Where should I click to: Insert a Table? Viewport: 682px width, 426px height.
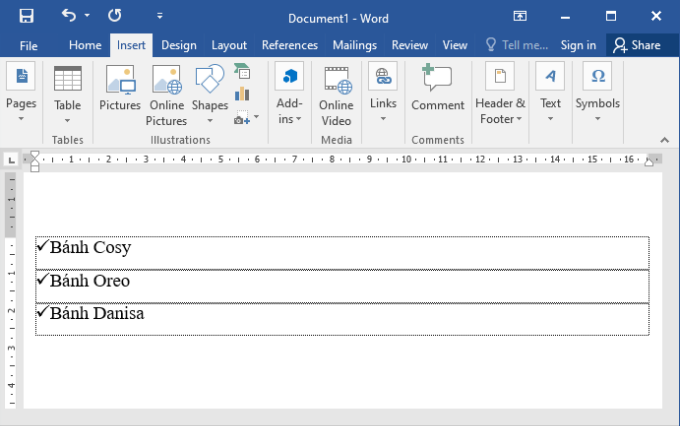click(x=67, y=94)
